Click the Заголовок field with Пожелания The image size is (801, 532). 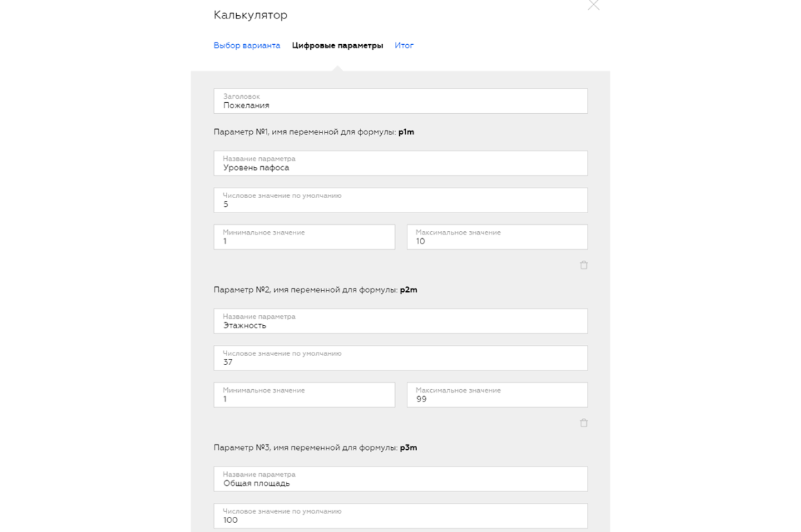click(400, 101)
